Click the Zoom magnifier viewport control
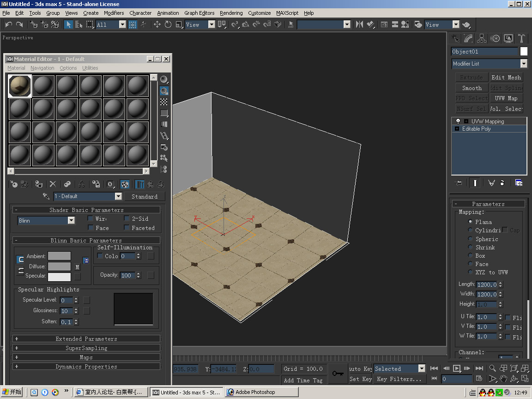This screenshot has width=532, height=399. coord(493,368)
